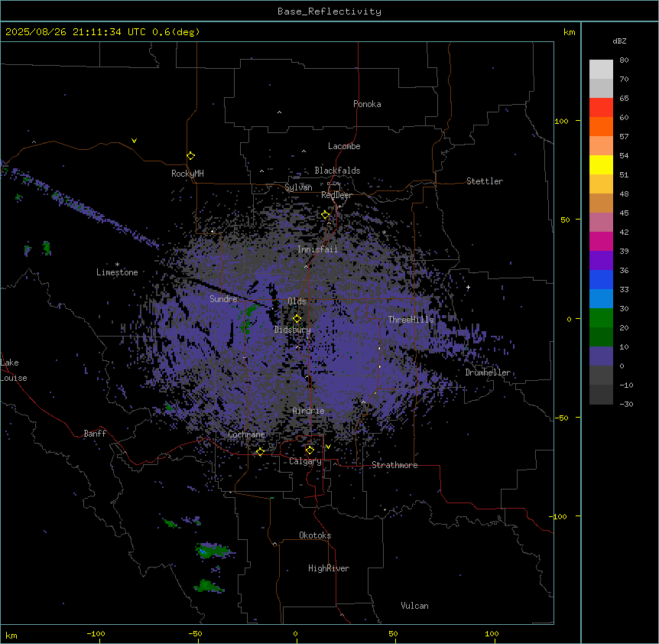Click the Ponoka city label
659x644 pixels.
pyautogui.click(x=367, y=104)
